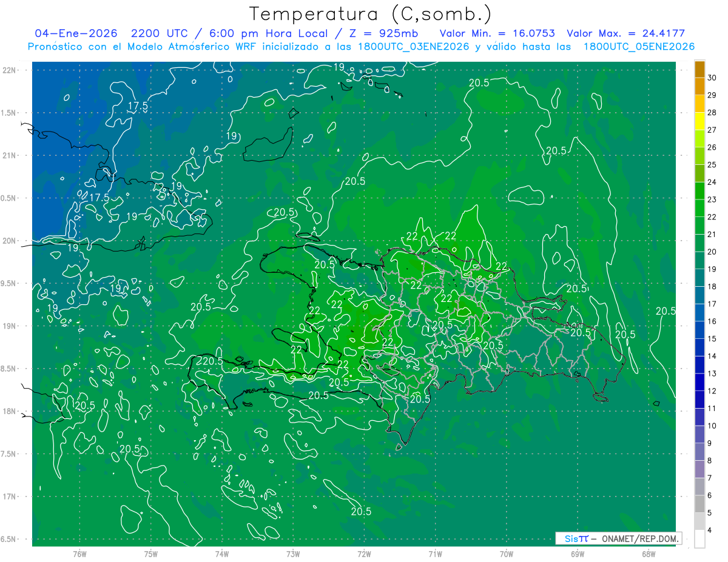Select the "73W" longitude axis label
This screenshot has width=728, height=562.
(x=293, y=554)
